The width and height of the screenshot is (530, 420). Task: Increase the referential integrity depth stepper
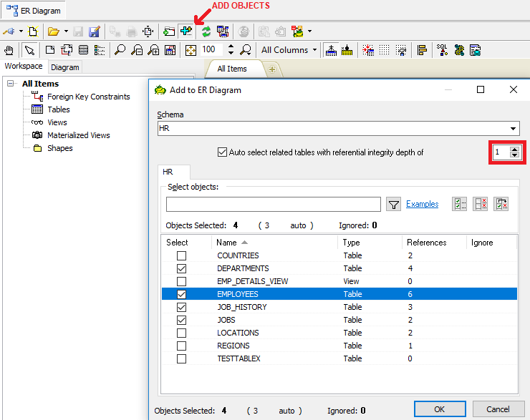[514, 150]
